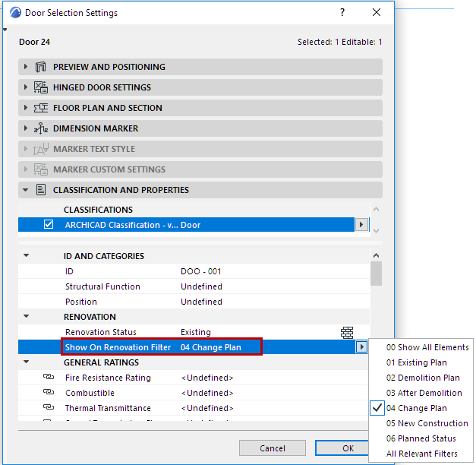Click the Renovation Status row label

click(101, 332)
